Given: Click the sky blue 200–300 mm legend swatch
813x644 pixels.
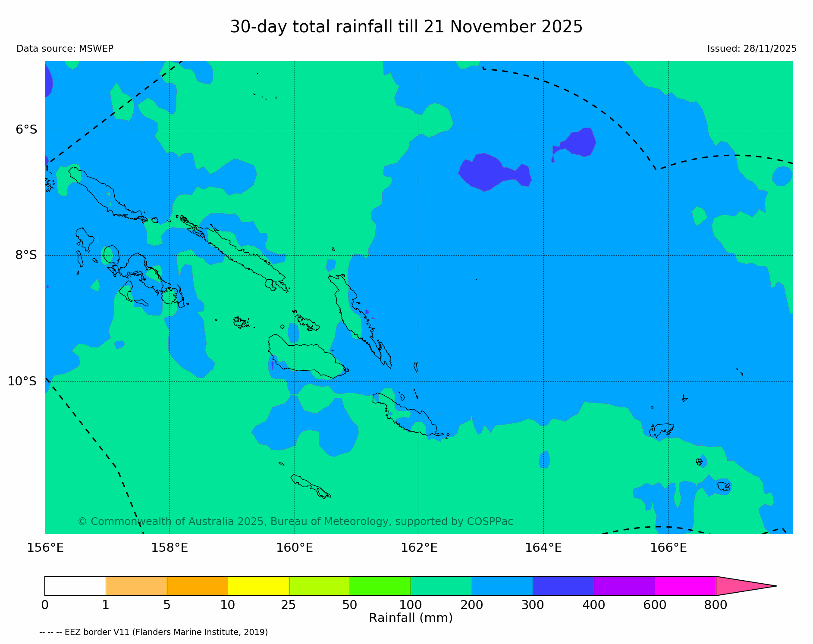Looking at the screenshot, I should [x=502, y=586].
